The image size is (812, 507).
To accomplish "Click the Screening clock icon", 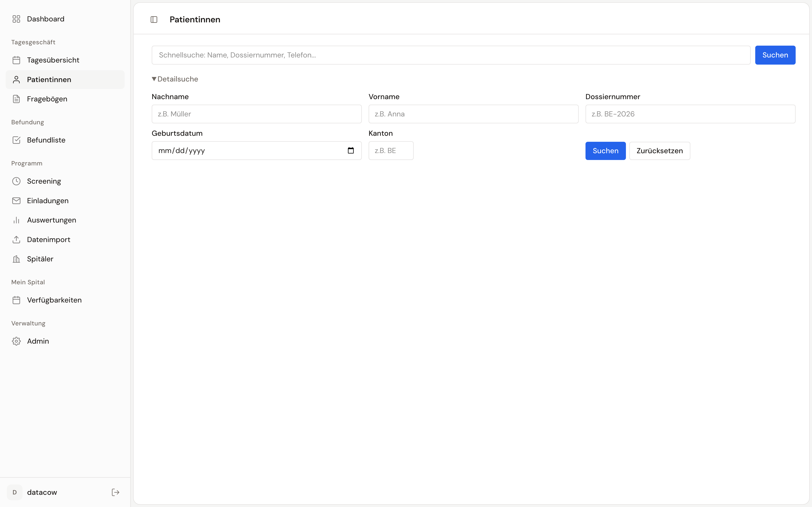I will pos(16,181).
